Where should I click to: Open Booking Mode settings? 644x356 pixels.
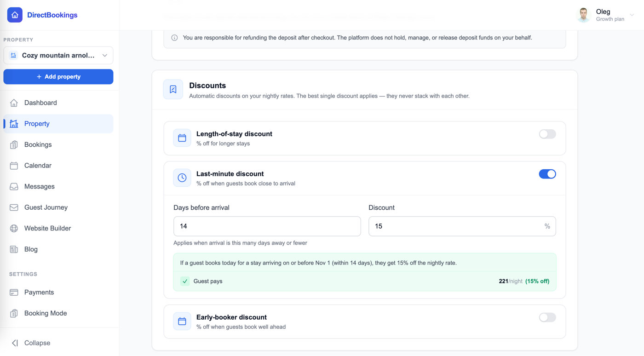click(58, 313)
